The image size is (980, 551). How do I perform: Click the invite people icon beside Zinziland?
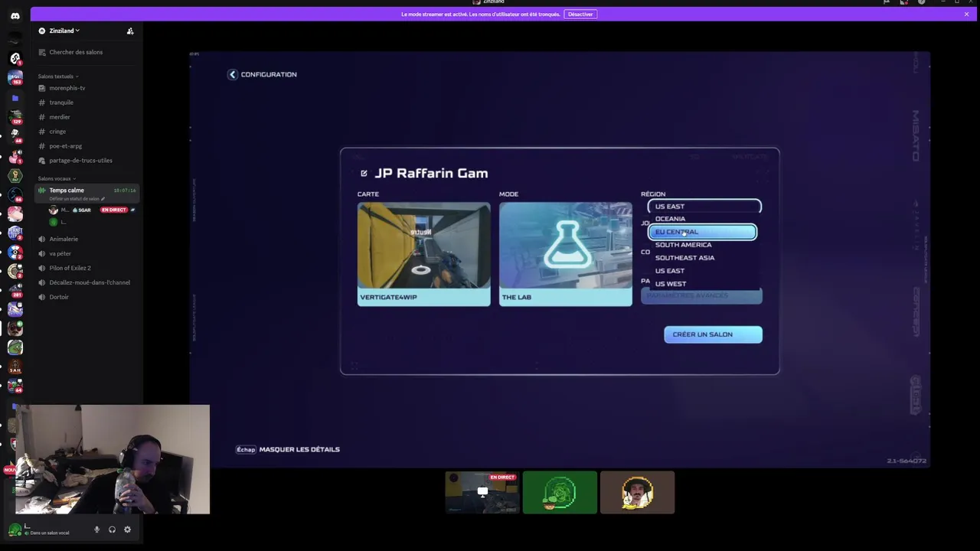tap(130, 31)
